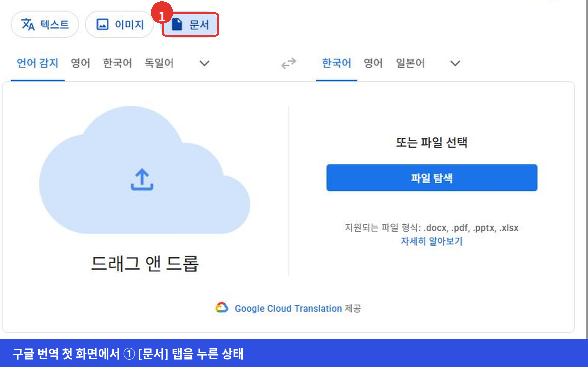Screen dimensions: 588x367
Task: Set target language to 영어
Action: click(x=373, y=63)
